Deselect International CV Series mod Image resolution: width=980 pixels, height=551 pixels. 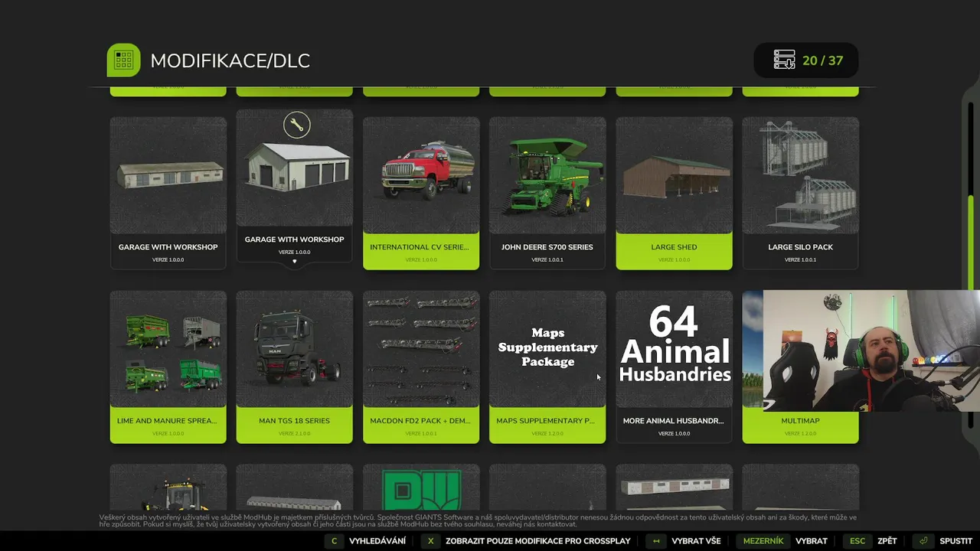click(421, 193)
